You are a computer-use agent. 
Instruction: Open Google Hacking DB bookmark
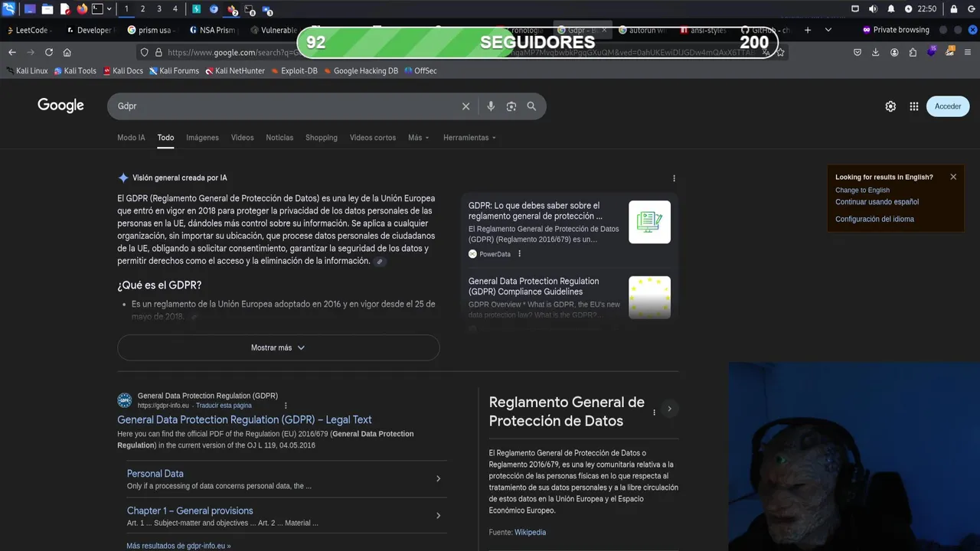click(x=361, y=70)
